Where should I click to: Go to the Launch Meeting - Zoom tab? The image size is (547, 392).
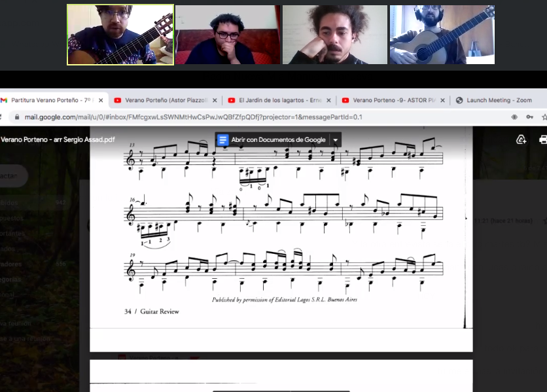click(x=499, y=100)
